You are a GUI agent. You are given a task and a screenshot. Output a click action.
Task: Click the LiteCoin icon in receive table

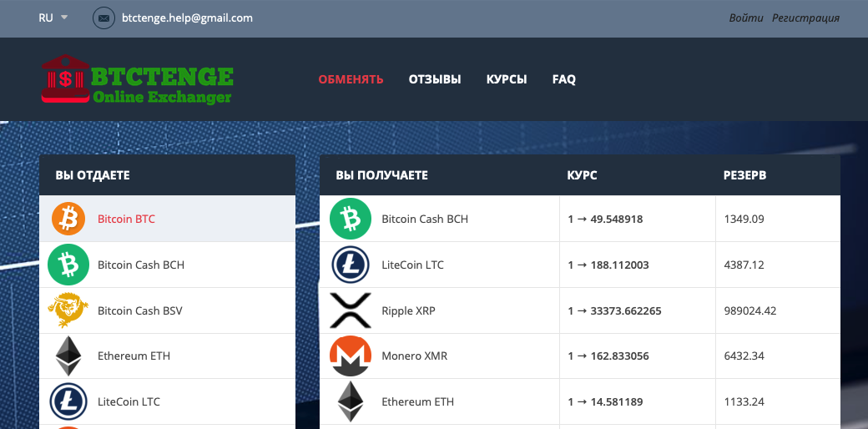tap(350, 265)
